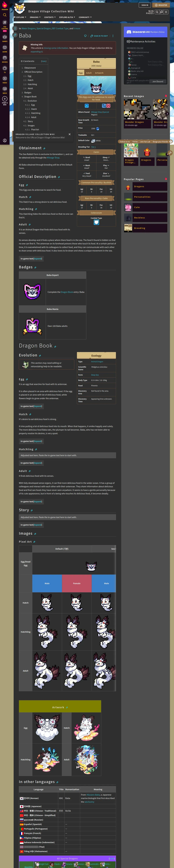Open the Breeding popular page card

tap(146, 228)
